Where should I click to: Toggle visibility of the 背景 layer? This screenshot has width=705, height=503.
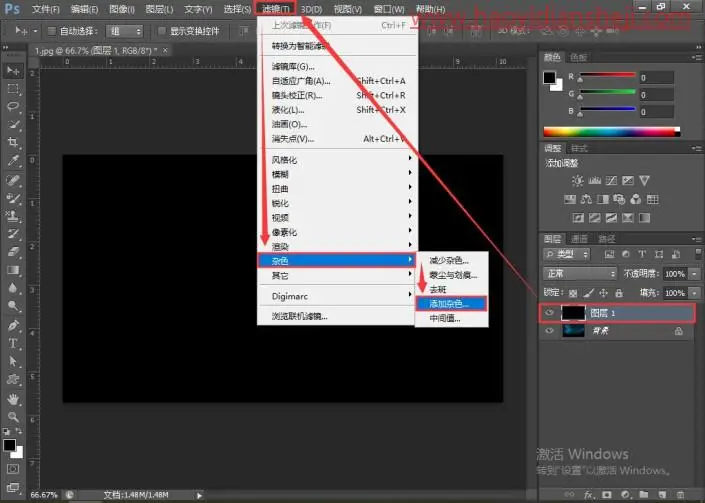[x=549, y=331]
